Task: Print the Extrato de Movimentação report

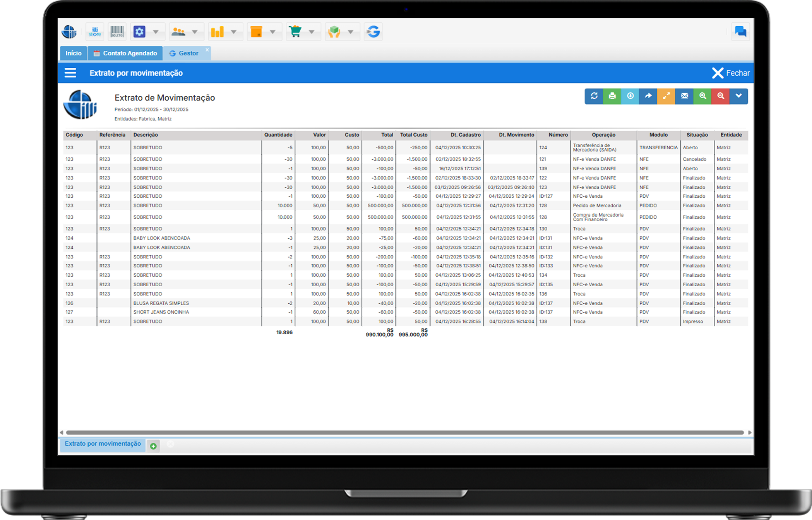Action: 612,96
